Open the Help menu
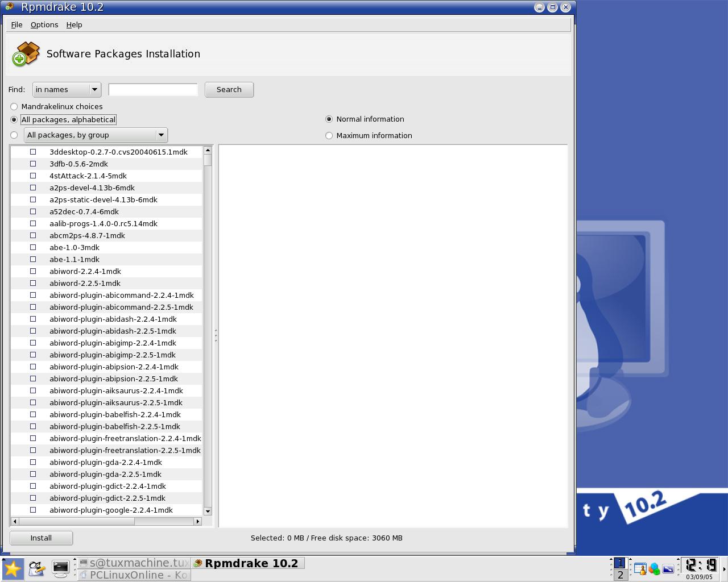The height and width of the screenshot is (582, 728). (x=74, y=25)
